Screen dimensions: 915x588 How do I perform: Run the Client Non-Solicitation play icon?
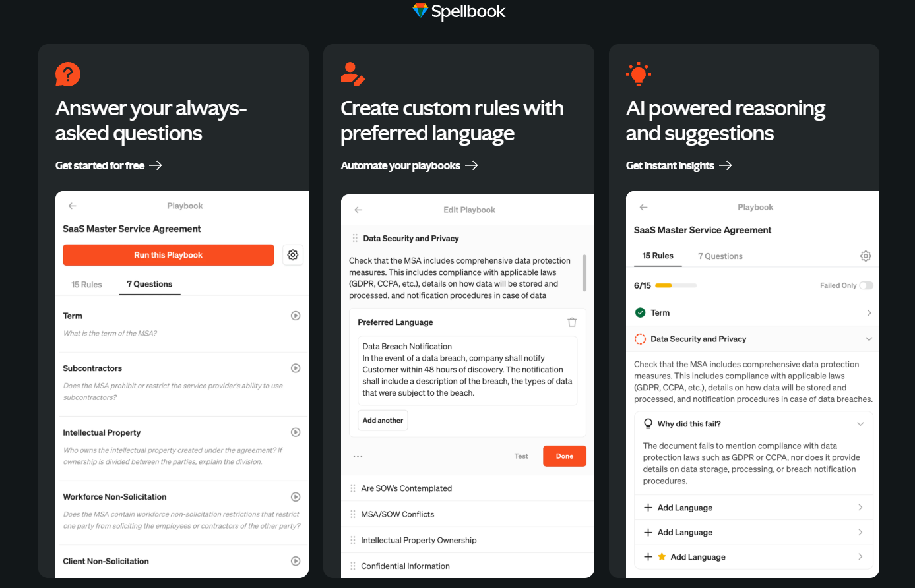(x=296, y=561)
